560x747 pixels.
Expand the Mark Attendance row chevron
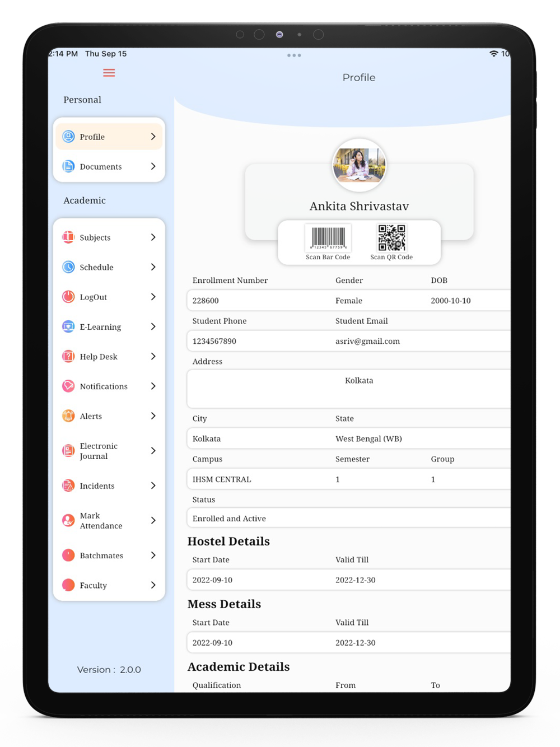(153, 520)
